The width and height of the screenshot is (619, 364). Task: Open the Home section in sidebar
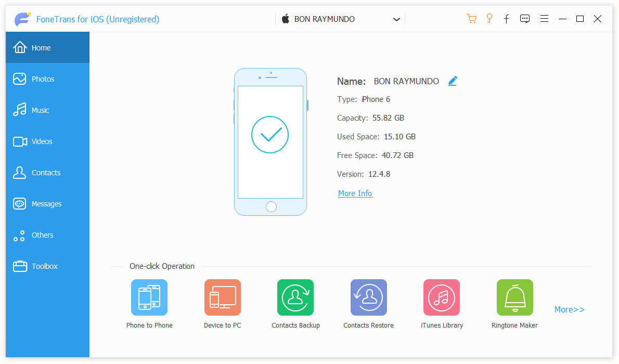47,48
